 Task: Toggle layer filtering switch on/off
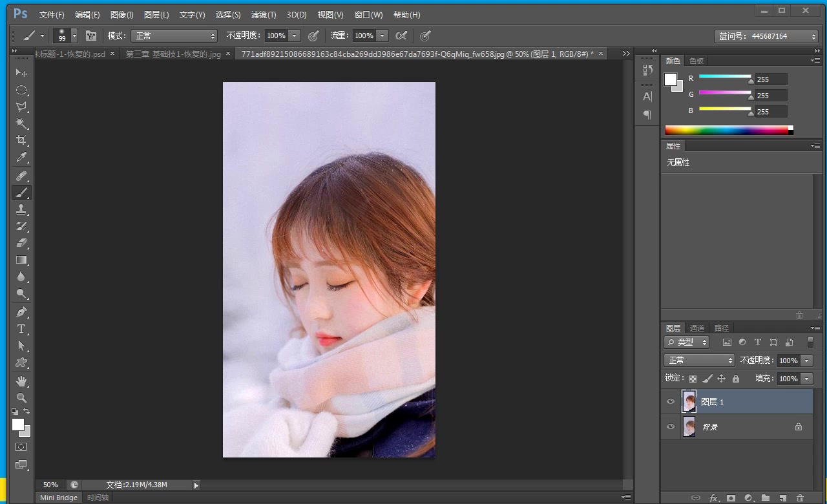click(810, 342)
